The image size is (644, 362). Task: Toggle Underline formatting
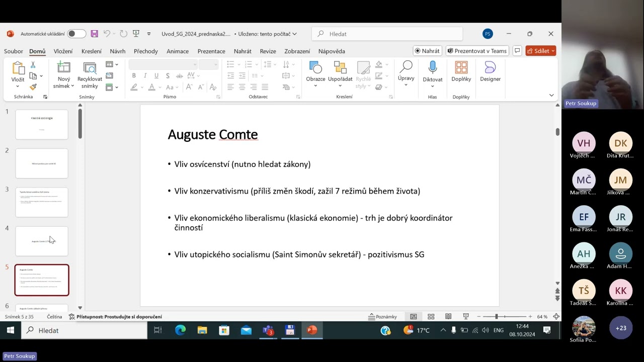pyautogui.click(x=156, y=75)
